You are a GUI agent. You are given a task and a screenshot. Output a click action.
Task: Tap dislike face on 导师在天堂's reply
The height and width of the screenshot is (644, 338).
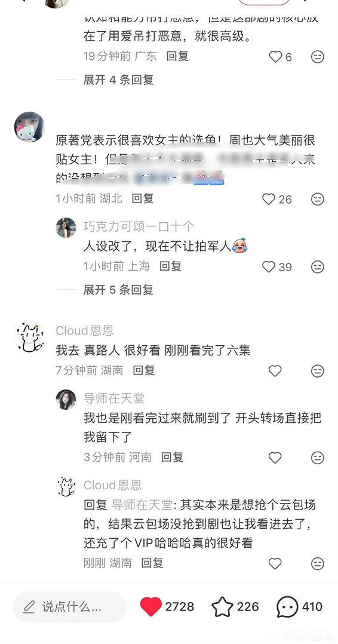tap(318, 458)
